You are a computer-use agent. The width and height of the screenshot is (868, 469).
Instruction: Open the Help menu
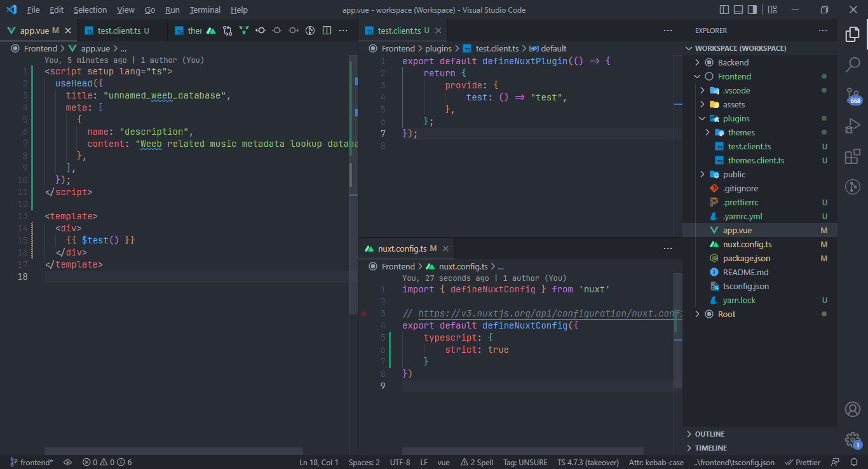pyautogui.click(x=239, y=10)
